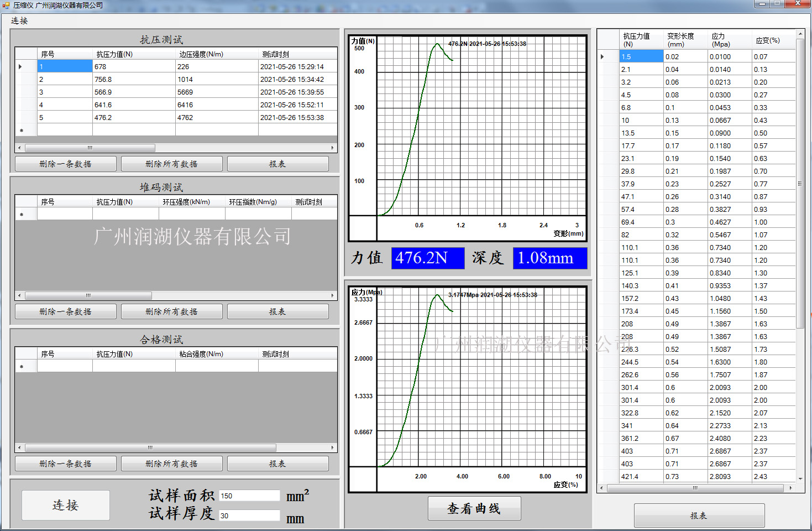This screenshot has width=812, height=531.
Task: Click the scroll up arrow of right data table
Action: coord(800,34)
